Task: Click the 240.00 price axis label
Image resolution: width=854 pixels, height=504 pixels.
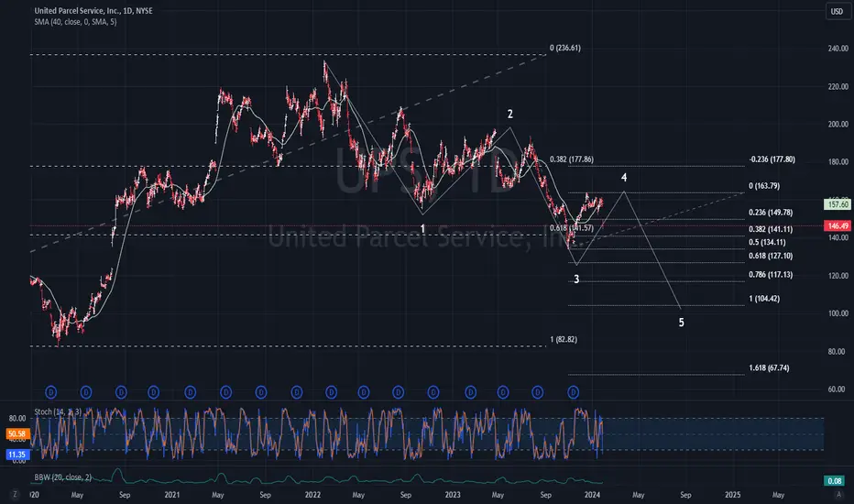Action: tap(838, 49)
